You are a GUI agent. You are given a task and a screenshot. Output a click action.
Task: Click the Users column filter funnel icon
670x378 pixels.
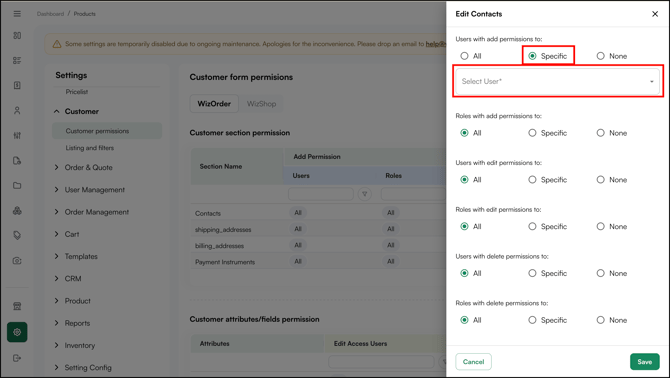[x=364, y=194]
